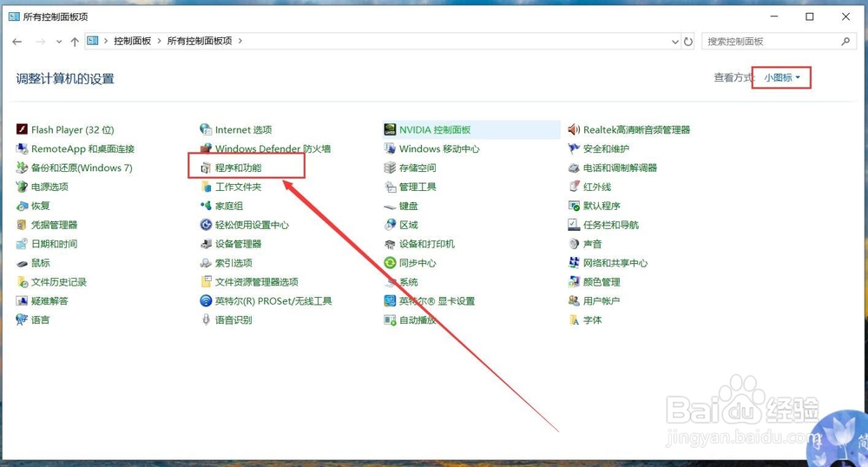Screen dimensions: 868x467
Task: Click the 电话和调制解调器 link
Action: click(620, 168)
